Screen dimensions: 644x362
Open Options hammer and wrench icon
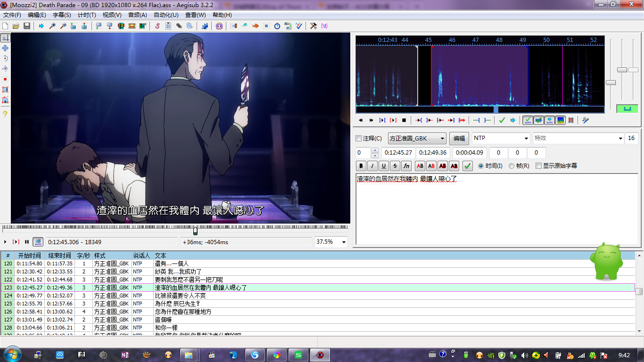[x=314, y=26]
